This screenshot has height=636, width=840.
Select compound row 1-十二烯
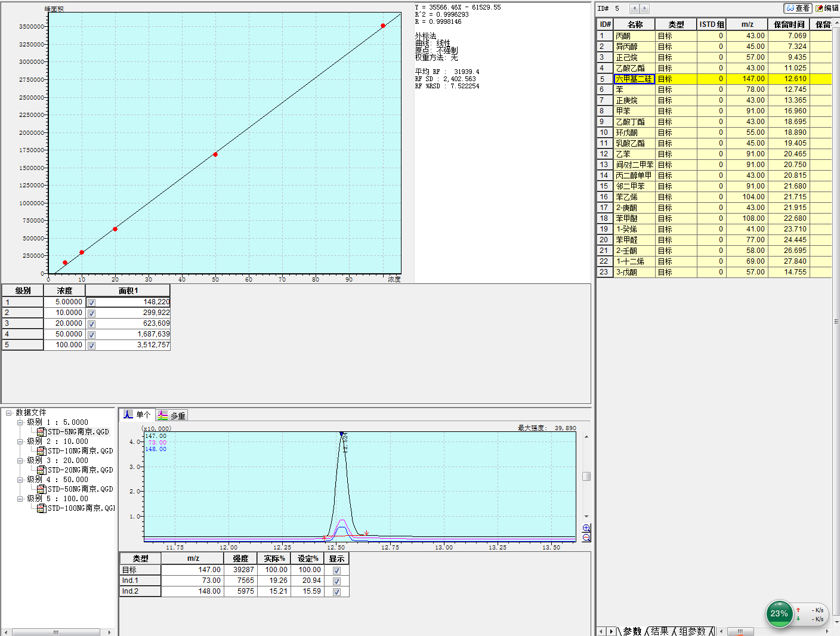pyautogui.click(x=714, y=261)
